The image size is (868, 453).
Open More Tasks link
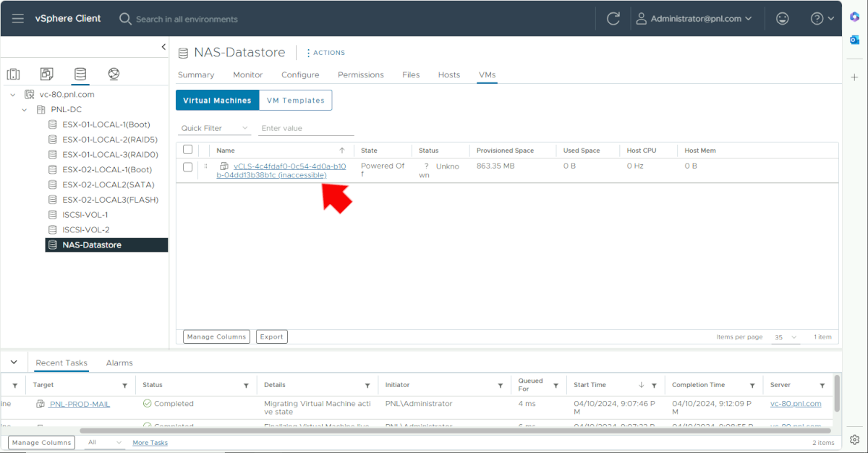coord(150,442)
